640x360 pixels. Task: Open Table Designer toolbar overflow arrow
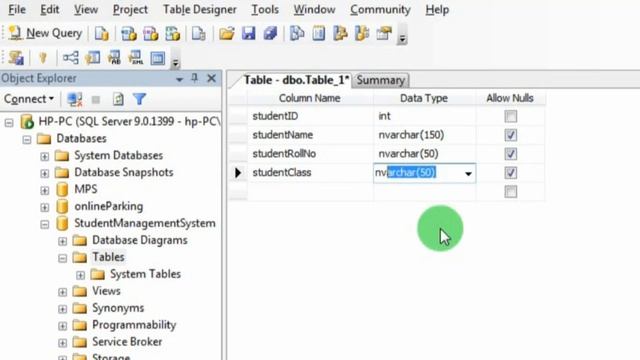(176, 63)
